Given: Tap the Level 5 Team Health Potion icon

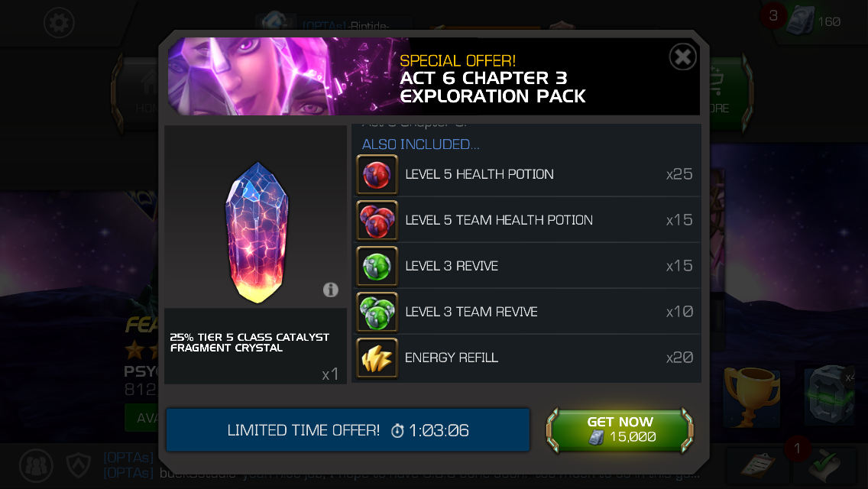Looking at the screenshot, I should coord(377,220).
